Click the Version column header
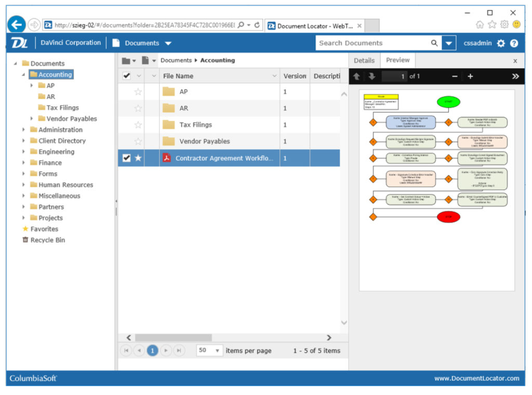532x395 pixels. (295, 76)
